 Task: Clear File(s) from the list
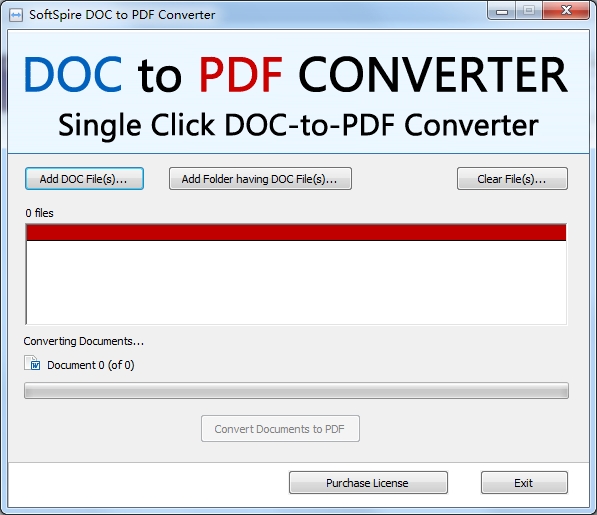(512, 179)
